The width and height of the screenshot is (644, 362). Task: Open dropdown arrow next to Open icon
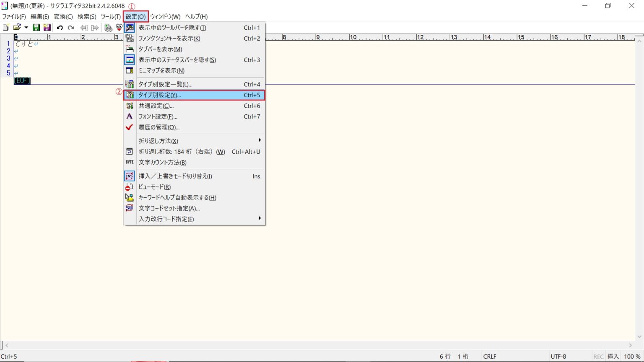point(26,28)
